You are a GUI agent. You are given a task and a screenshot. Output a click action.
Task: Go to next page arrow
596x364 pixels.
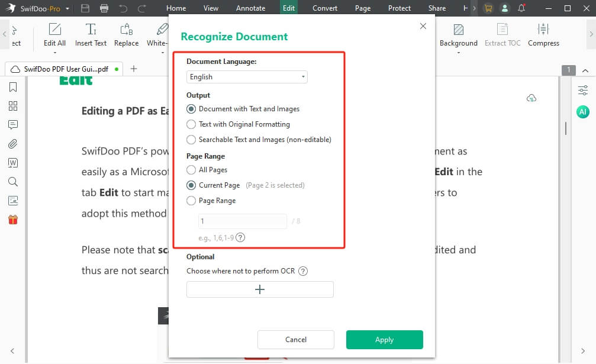pyautogui.click(x=583, y=351)
